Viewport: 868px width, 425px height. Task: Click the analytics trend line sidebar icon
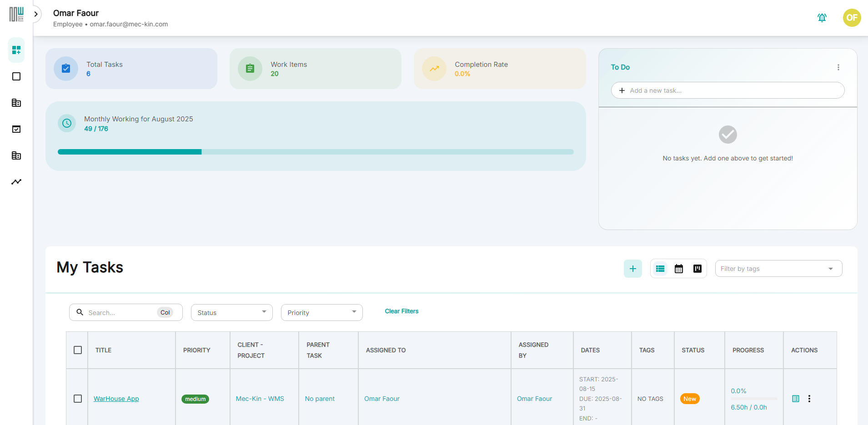(x=16, y=182)
